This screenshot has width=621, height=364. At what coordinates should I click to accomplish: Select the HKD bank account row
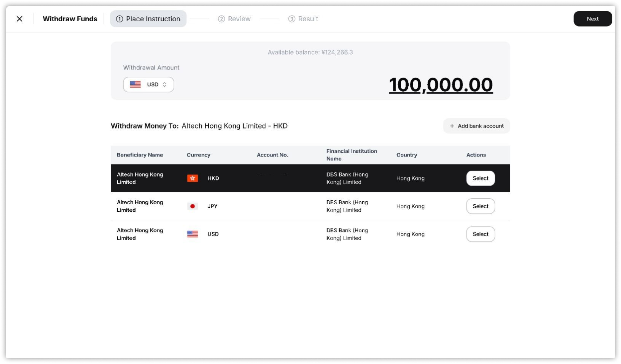coord(480,178)
